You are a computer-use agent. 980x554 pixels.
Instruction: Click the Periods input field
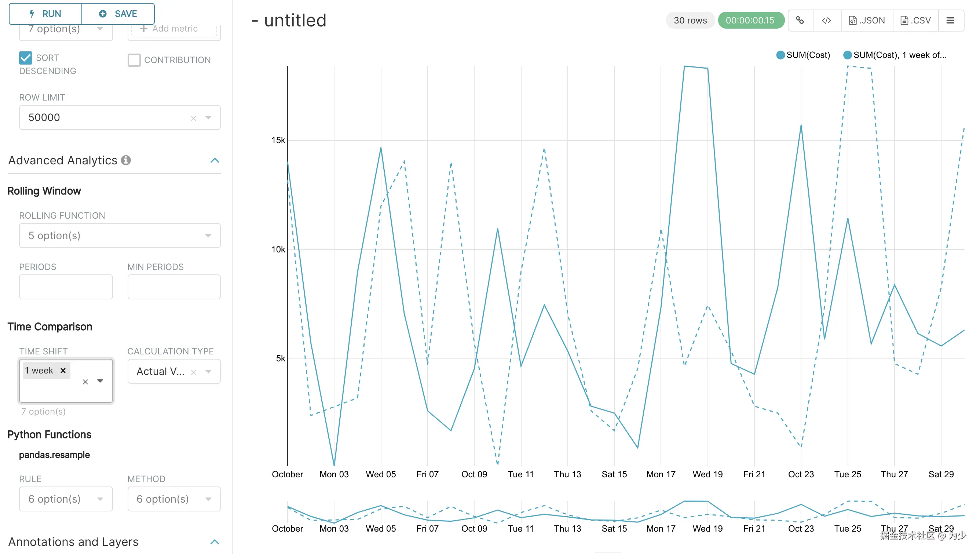pos(65,287)
